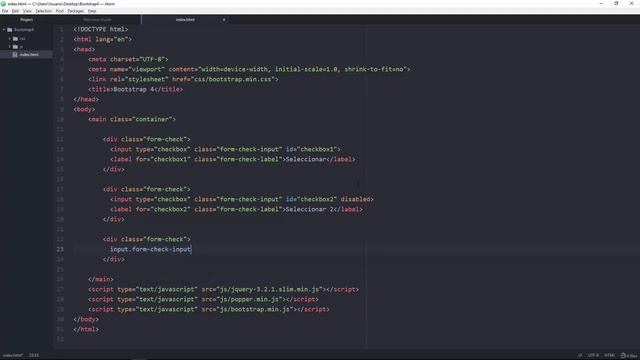Change the UTF-8 encoding in status bar
640x360 pixels.
tap(593, 356)
